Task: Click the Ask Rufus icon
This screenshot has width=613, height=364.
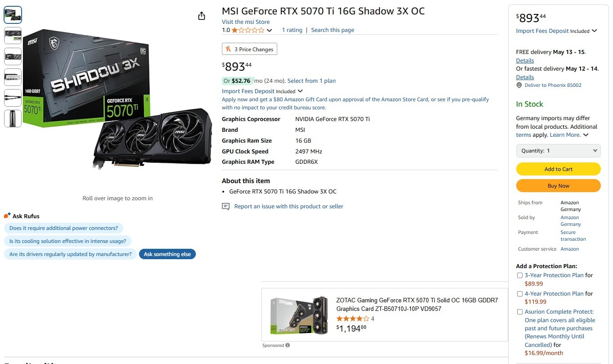Action: (7, 216)
